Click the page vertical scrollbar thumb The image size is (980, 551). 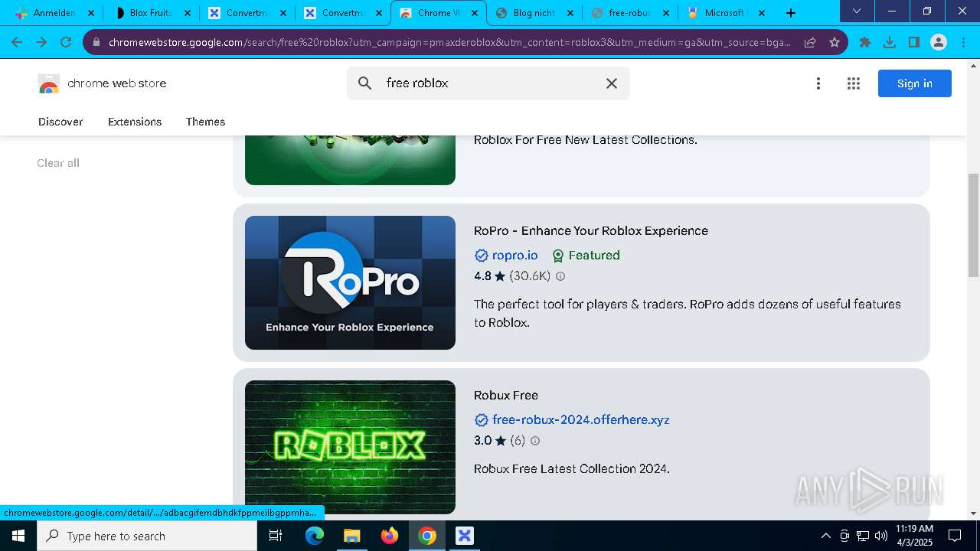pyautogui.click(x=974, y=225)
